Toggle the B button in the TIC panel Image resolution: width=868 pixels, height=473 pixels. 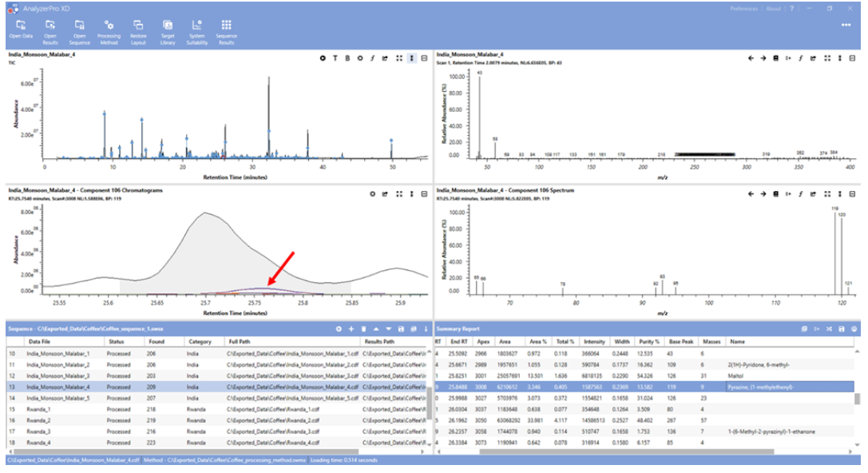click(347, 58)
